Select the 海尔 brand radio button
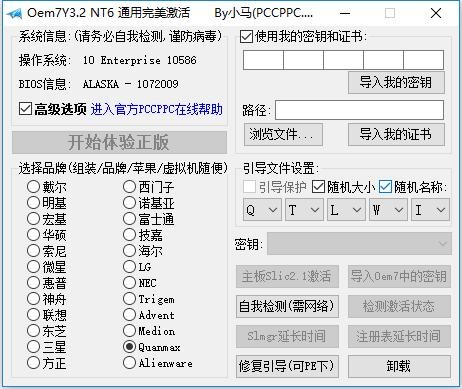Screen dimensions: 462x389 (129, 251)
